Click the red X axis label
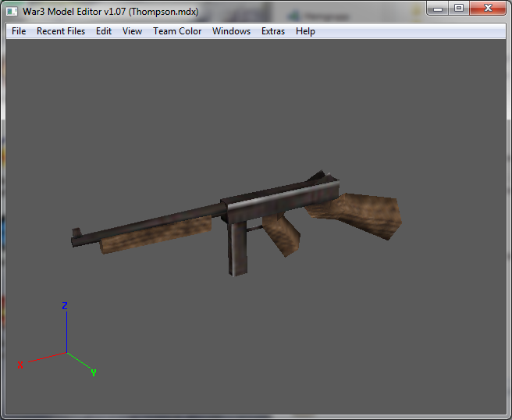Viewport: 512px width, 420px height. [20, 365]
